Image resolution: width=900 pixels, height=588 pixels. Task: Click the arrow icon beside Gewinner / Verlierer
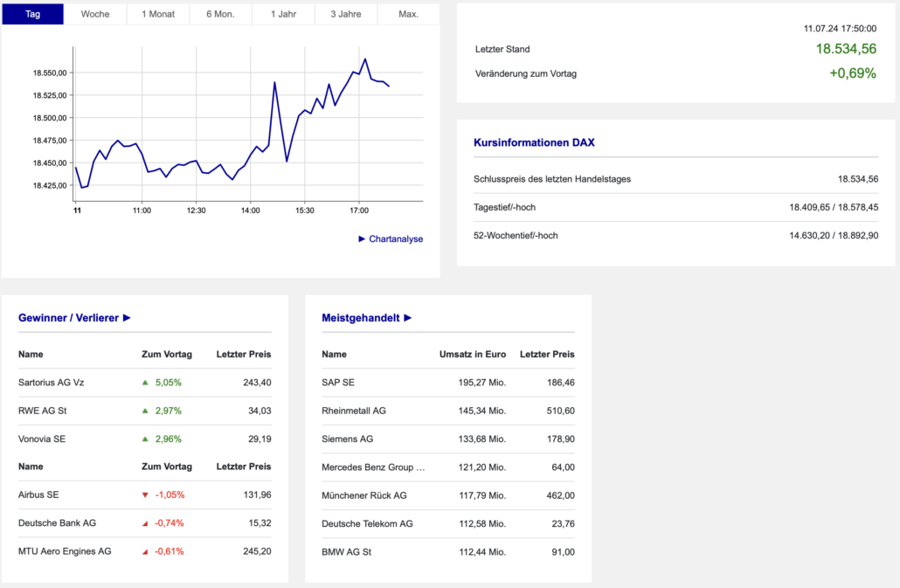tap(127, 318)
